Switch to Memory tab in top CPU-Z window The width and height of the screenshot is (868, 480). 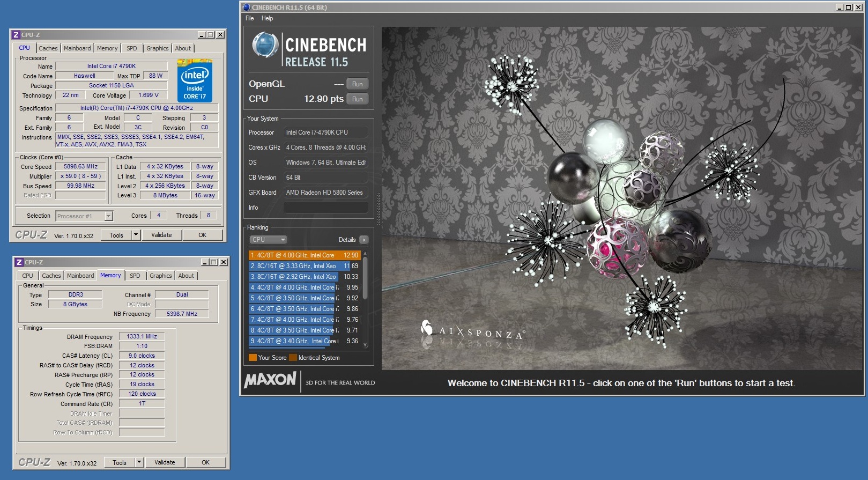[107, 48]
